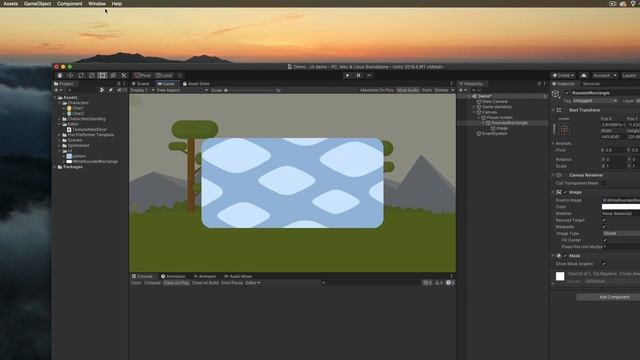Screen dimensions: 640x360
Task: Select the Move tool in toolbar
Action: [x=70, y=76]
